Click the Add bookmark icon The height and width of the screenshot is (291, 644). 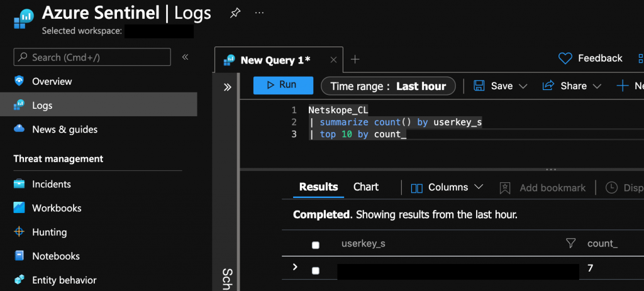click(505, 188)
